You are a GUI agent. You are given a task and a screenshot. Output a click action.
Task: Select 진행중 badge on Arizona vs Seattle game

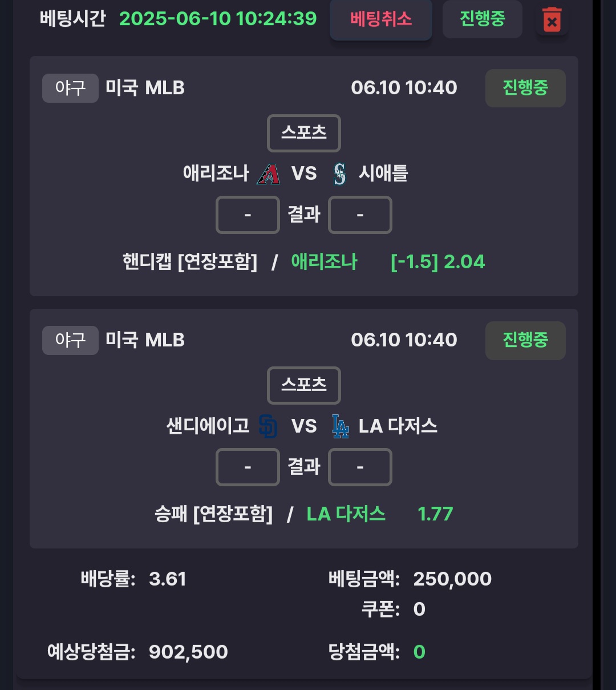point(525,88)
